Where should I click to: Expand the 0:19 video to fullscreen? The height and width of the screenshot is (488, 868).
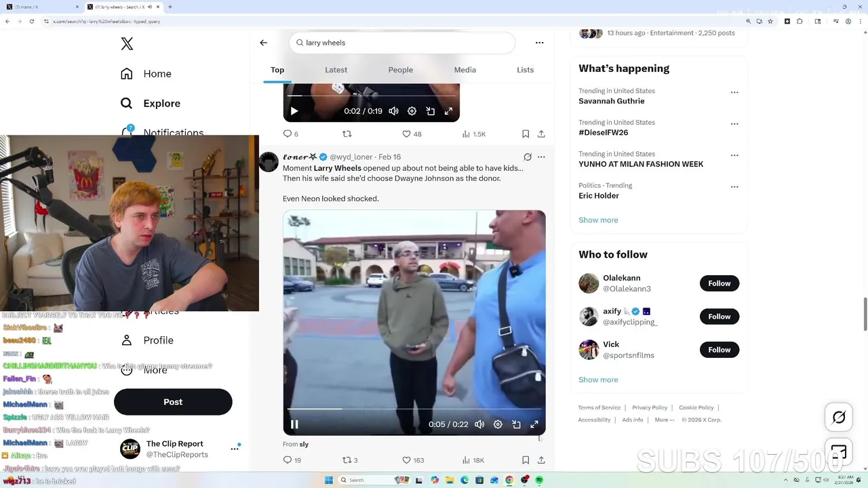coord(448,111)
